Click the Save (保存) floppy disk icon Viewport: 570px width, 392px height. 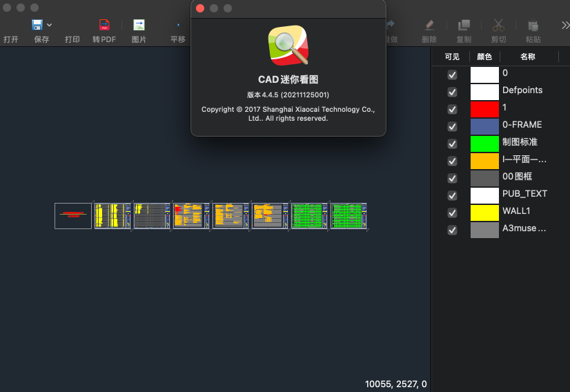pyautogui.click(x=37, y=25)
